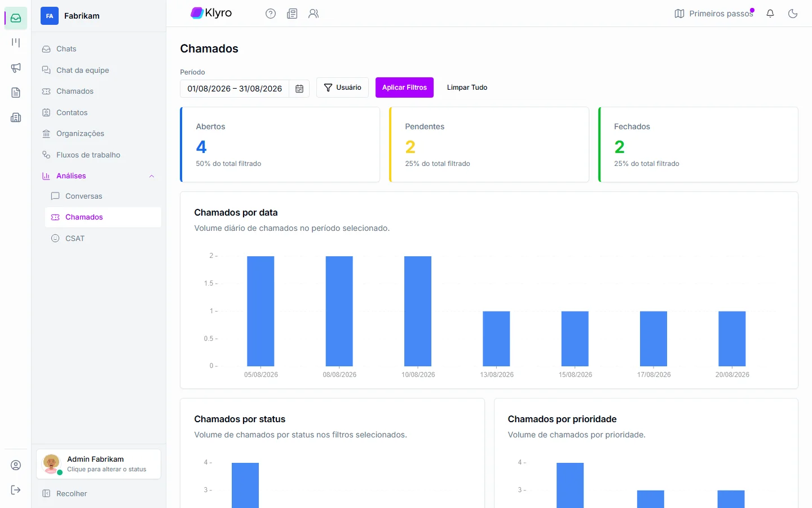Select CSAT under Análises

[x=103, y=238]
